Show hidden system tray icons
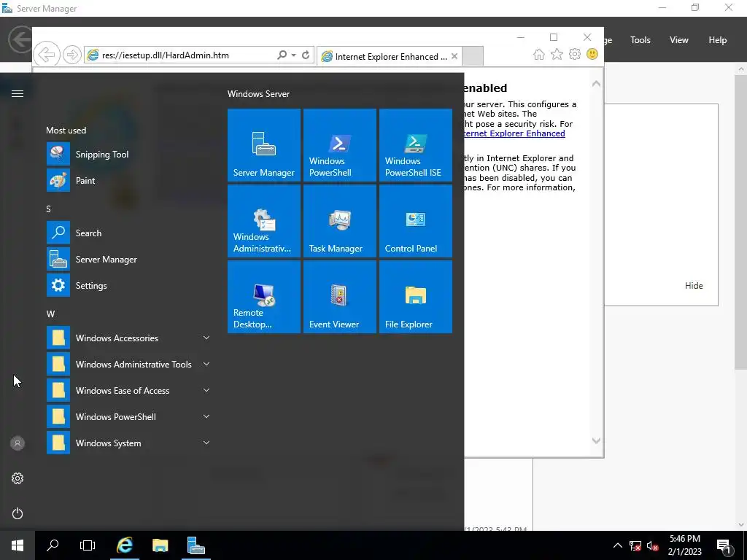This screenshot has width=747, height=560. (x=617, y=545)
